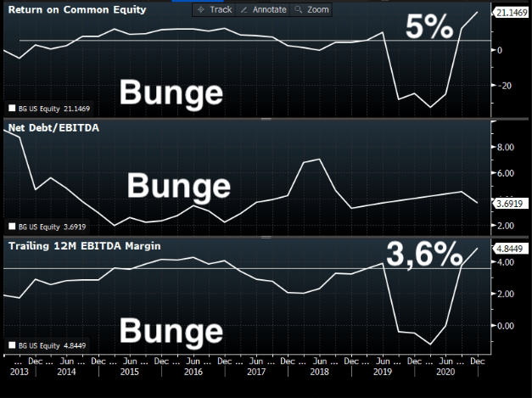Click the 0.00 tick on EBITDA Margin axis
This screenshot has width=532, height=398.
coord(506,326)
